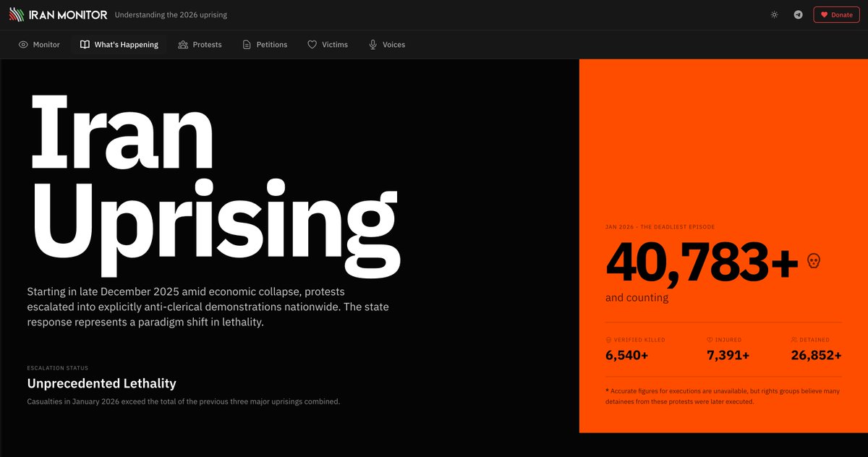This screenshot has height=457, width=868.
Task: Open the Telegram channel icon
Action: [798, 14]
